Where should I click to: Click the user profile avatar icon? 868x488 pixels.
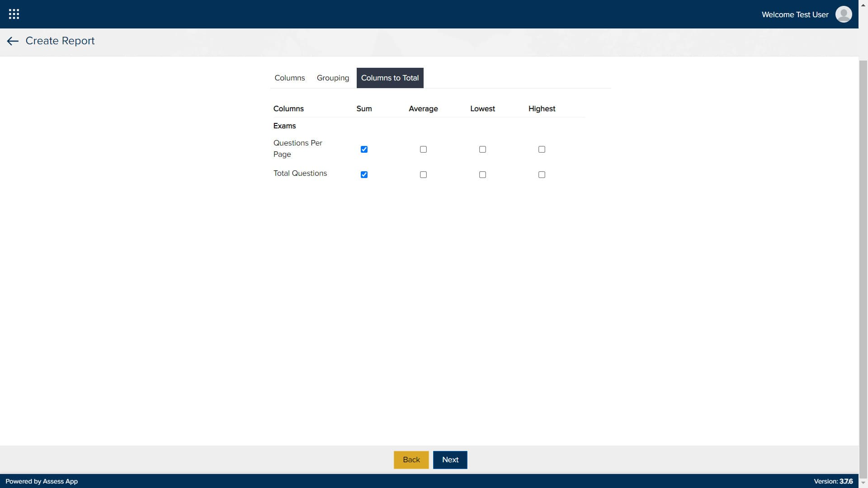[844, 14]
